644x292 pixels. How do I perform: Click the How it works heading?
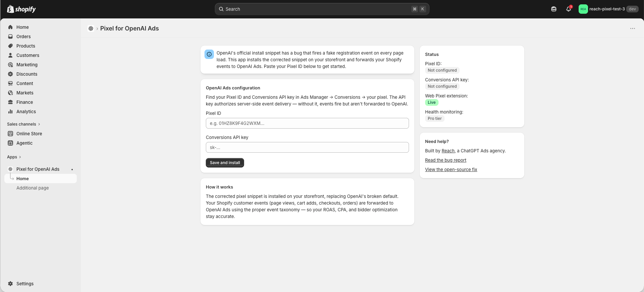[x=219, y=187]
